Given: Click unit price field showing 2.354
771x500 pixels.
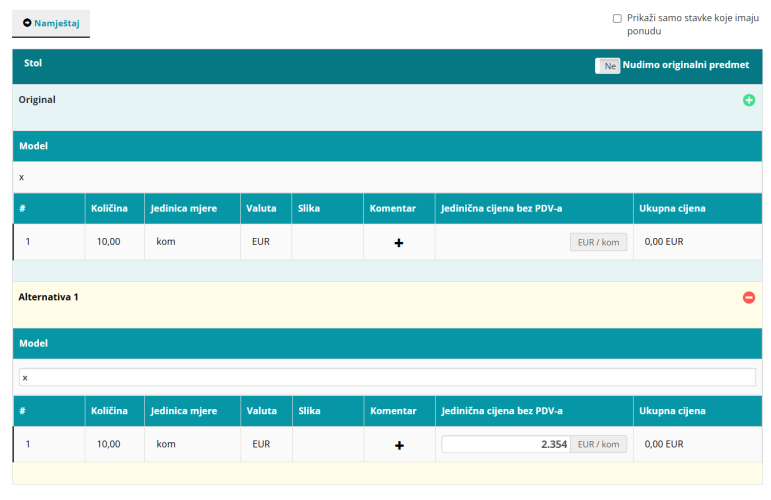Looking at the screenshot, I should click(x=505, y=444).
